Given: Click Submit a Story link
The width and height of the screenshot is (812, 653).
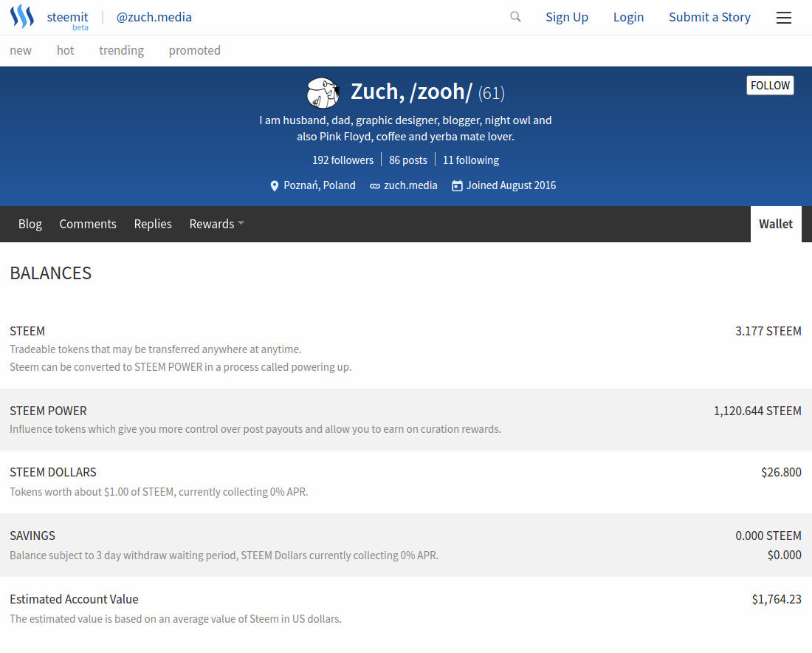Looking at the screenshot, I should pos(709,17).
